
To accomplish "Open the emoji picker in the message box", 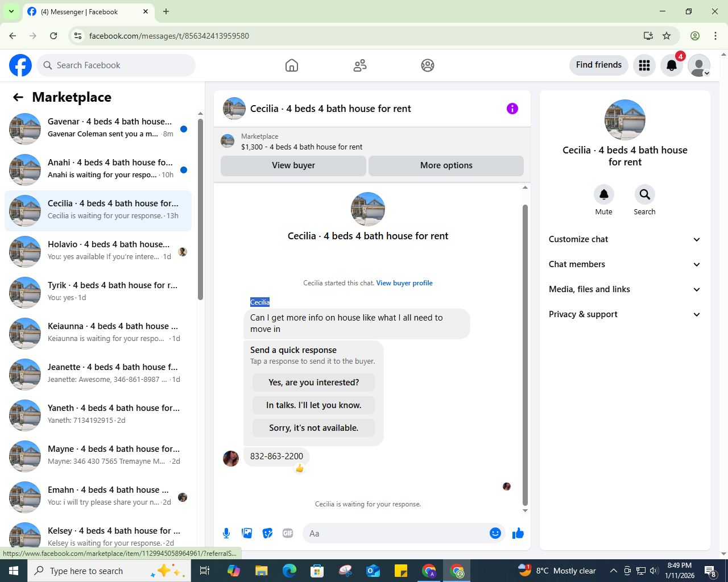I will point(495,533).
